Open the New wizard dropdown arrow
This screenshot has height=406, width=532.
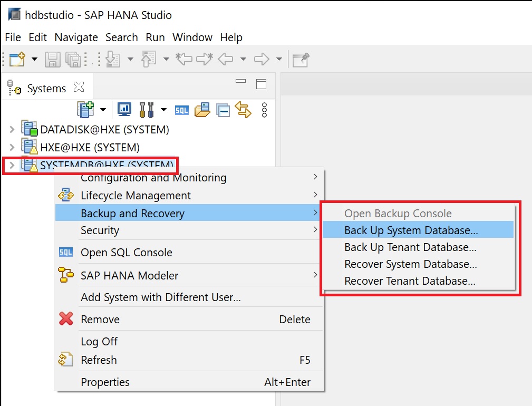34,59
